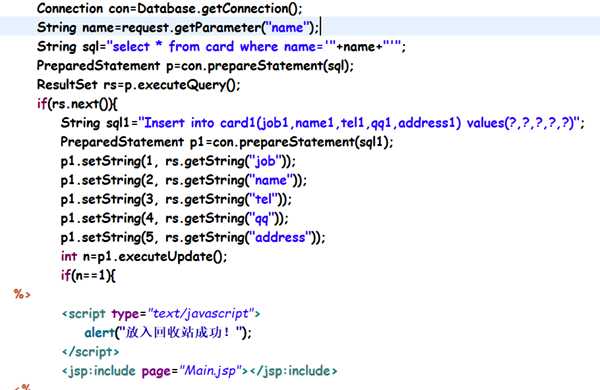Click the alert("放入回收站成功！") line

tap(168, 333)
